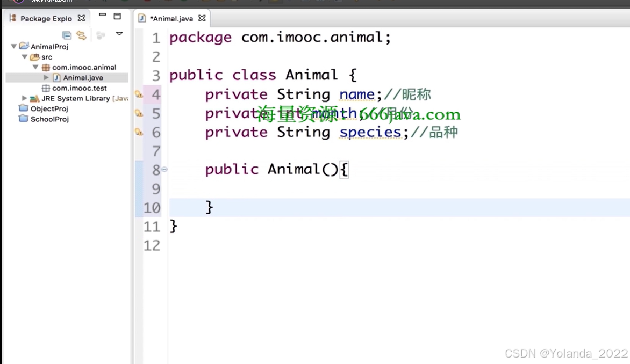Click the SchoolProj closed project icon

(x=24, y=119)
